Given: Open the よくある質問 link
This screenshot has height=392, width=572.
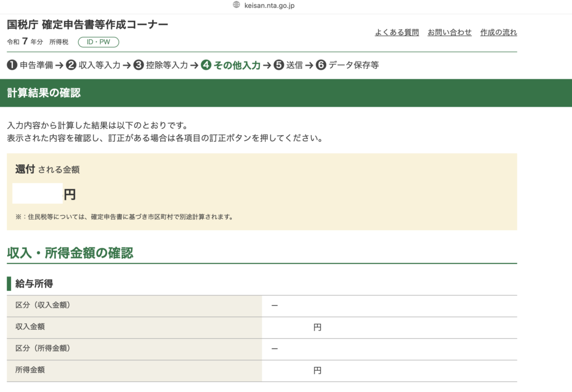Looking at the screenshot, I should [397, 32].
